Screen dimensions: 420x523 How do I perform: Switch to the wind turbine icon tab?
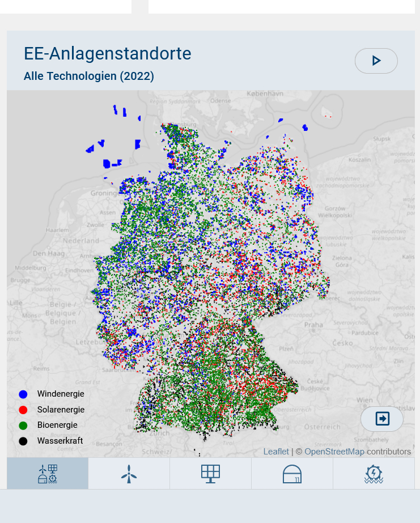tap(129, 474)
